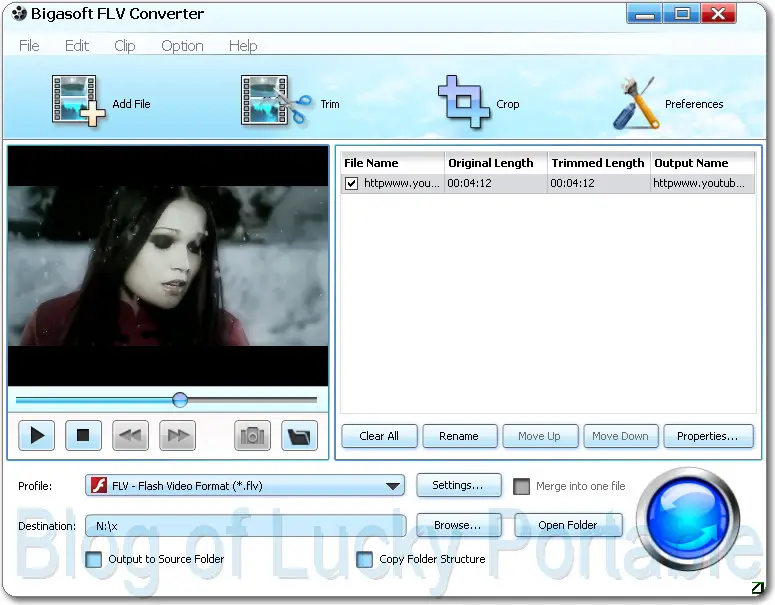Enable Copy Folder Structure option
Screen dimensions: 775x605
[364, 560]
